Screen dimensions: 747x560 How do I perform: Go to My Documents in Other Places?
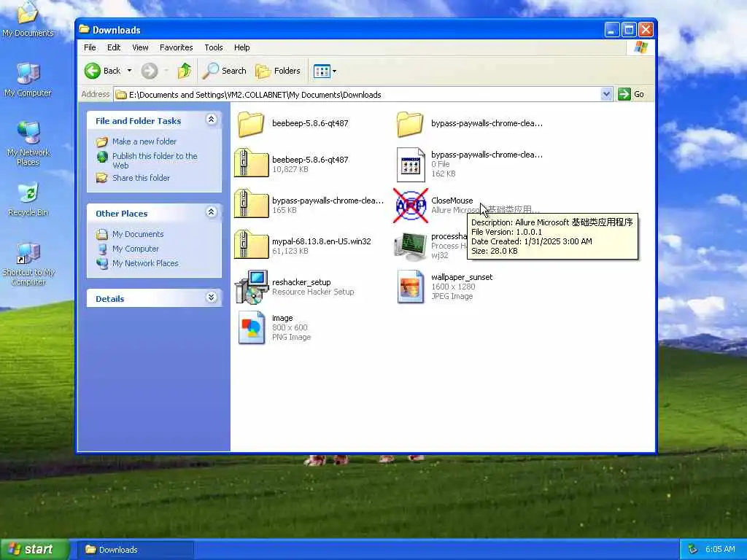(x=138, y=234)
